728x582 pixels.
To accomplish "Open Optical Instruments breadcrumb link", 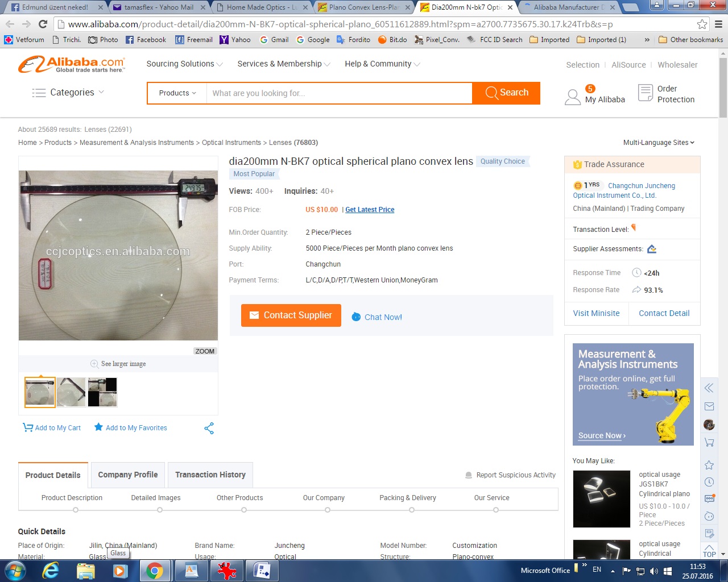I will (231, 143).
